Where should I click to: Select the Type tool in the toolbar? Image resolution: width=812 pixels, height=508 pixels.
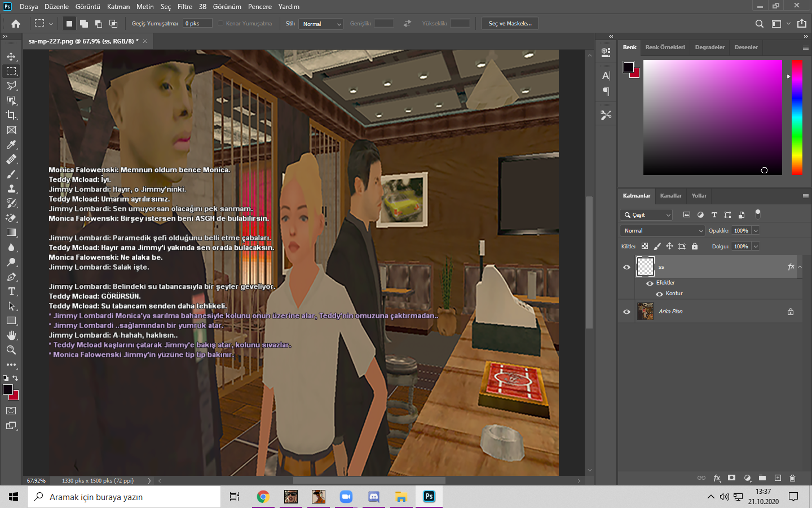click(11, 291)
